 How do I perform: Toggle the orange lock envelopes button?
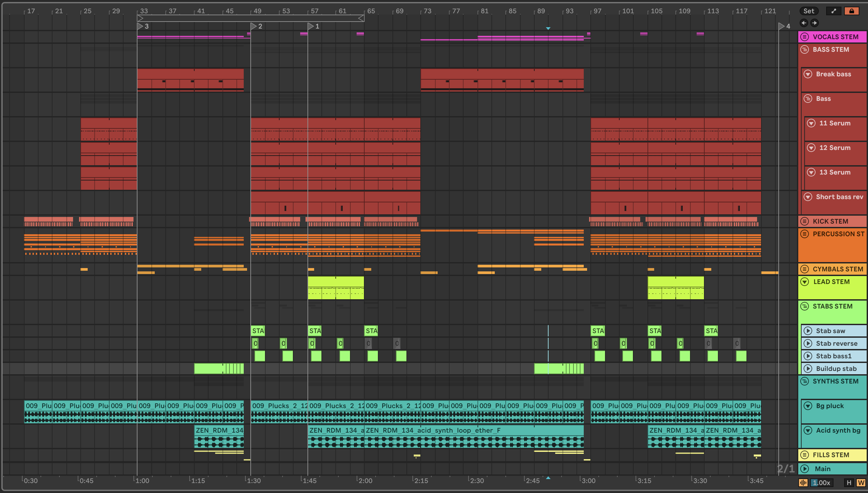851,11
